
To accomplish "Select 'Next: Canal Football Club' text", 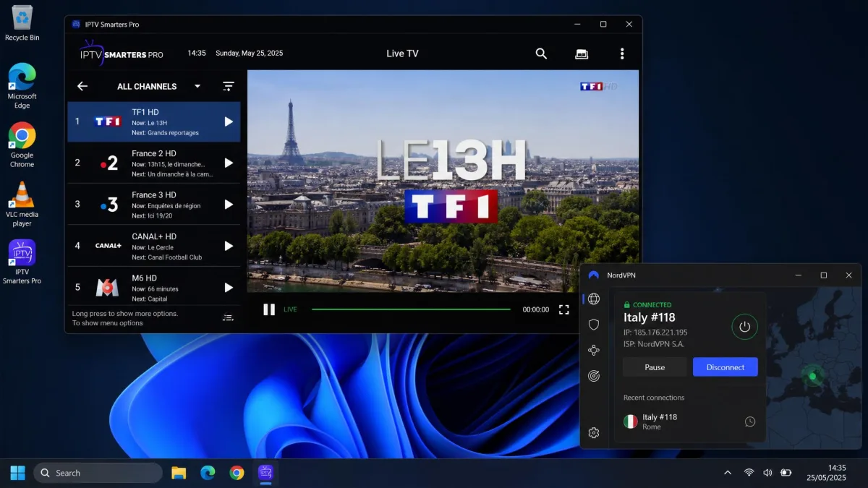I will coord(167,257).
